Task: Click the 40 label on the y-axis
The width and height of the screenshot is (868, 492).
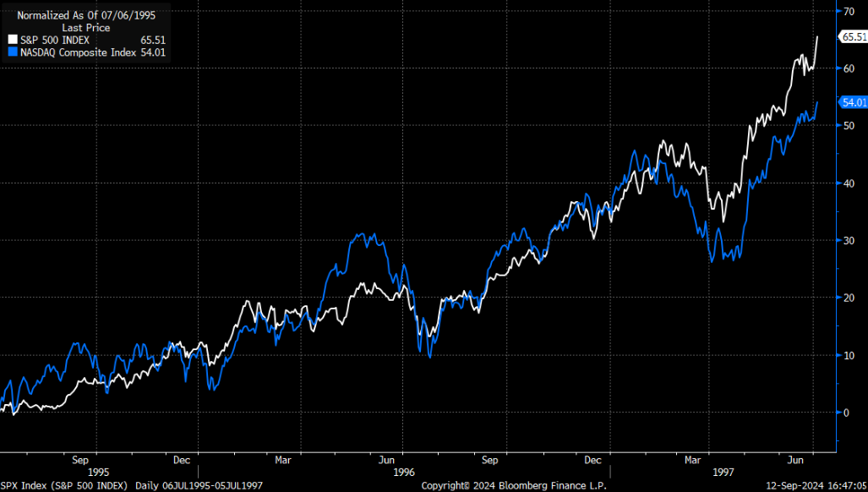Action: tap(849, 183)
